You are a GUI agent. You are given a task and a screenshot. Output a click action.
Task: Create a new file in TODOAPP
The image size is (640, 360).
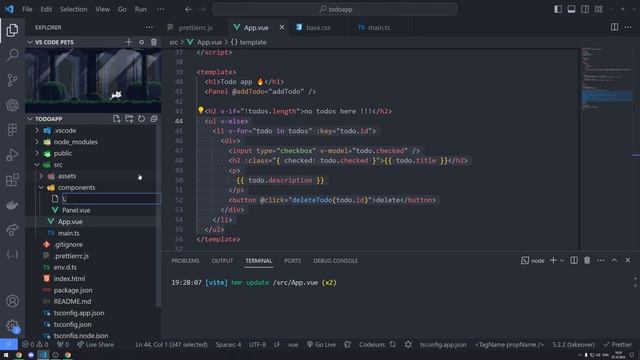[116, 119]
